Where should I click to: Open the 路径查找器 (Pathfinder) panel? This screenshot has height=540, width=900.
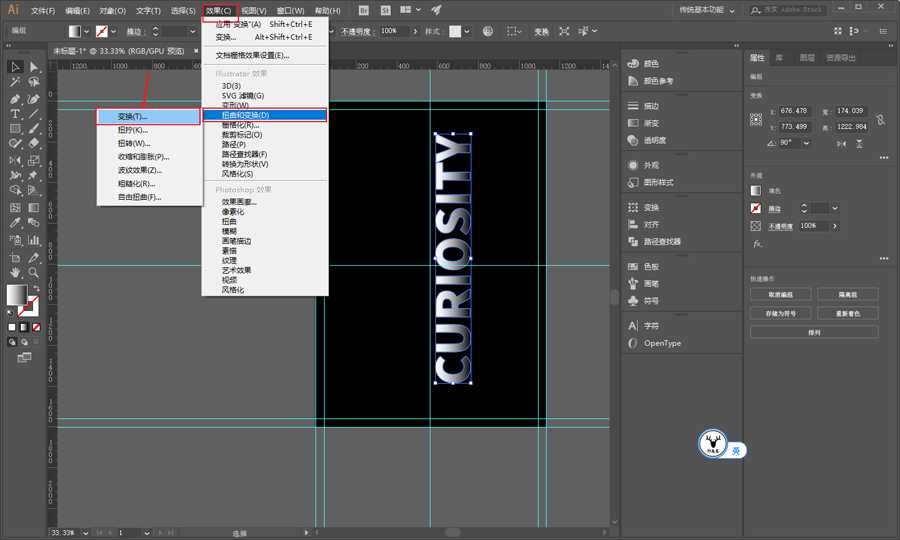pyautogui.click(x=661, y=241)
